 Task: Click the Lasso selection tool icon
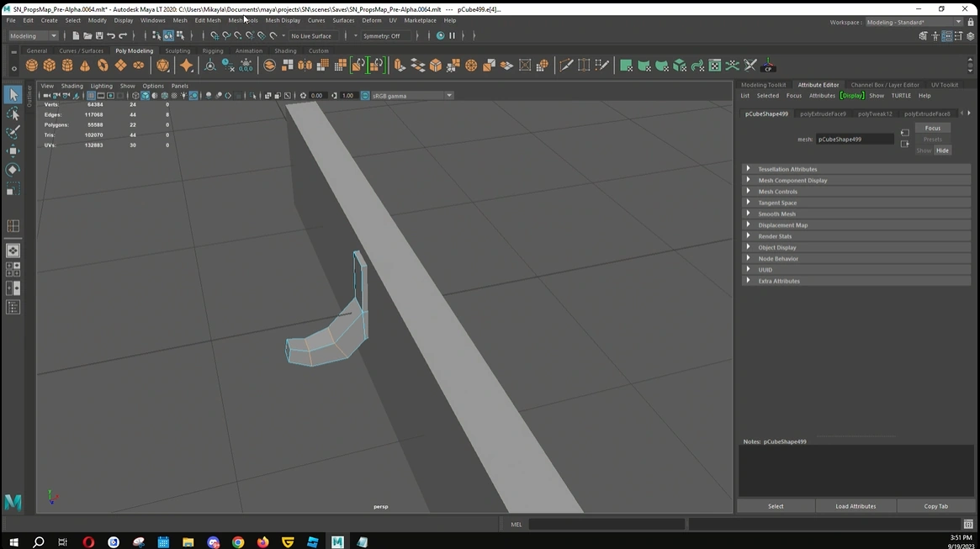[13, 113]
